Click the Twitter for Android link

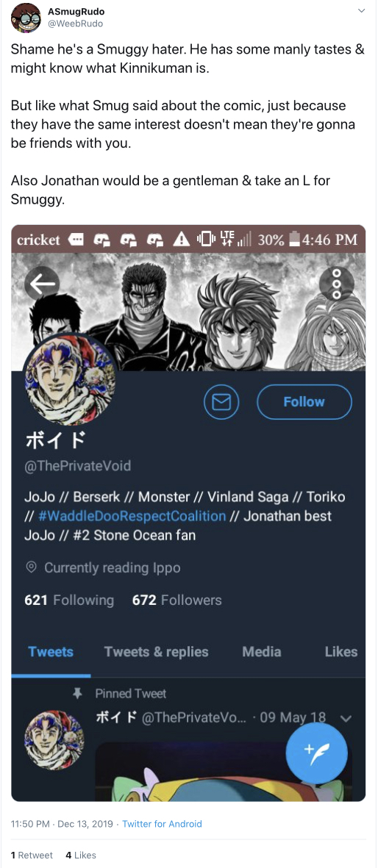[x=162, y=824]
